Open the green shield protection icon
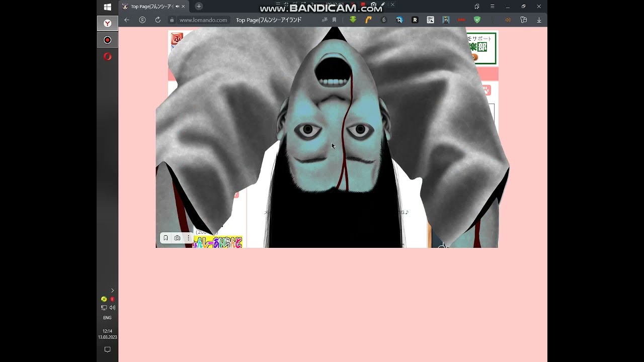644x362 pixels. pos(477,20)
